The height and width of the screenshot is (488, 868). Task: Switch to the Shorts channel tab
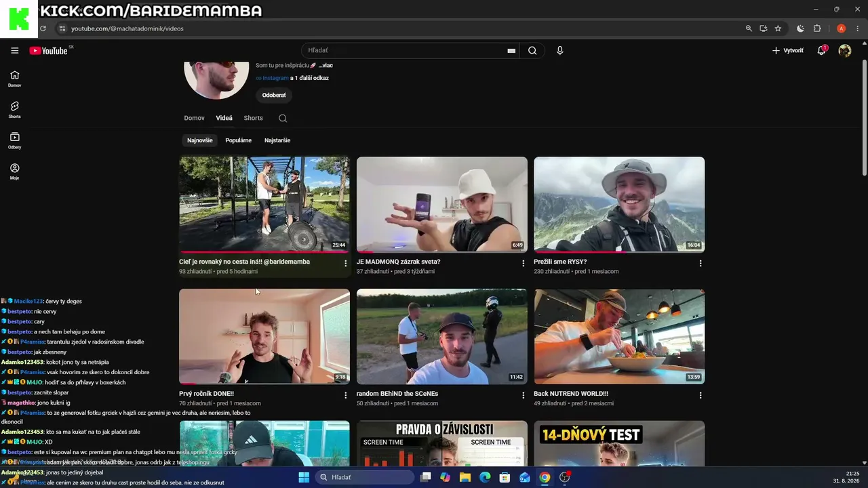click(253, 118)
